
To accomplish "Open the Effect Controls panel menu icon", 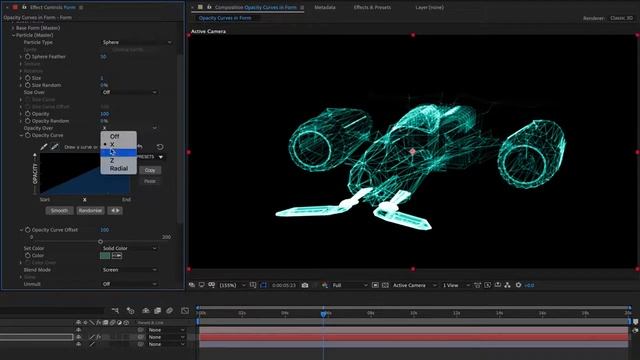I will click(x=81, y=7).
